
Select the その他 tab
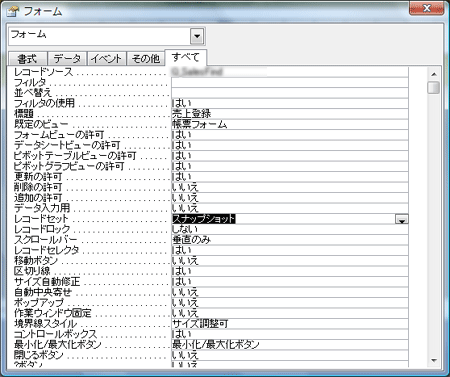pyautogui.click(x=146, y=58)
